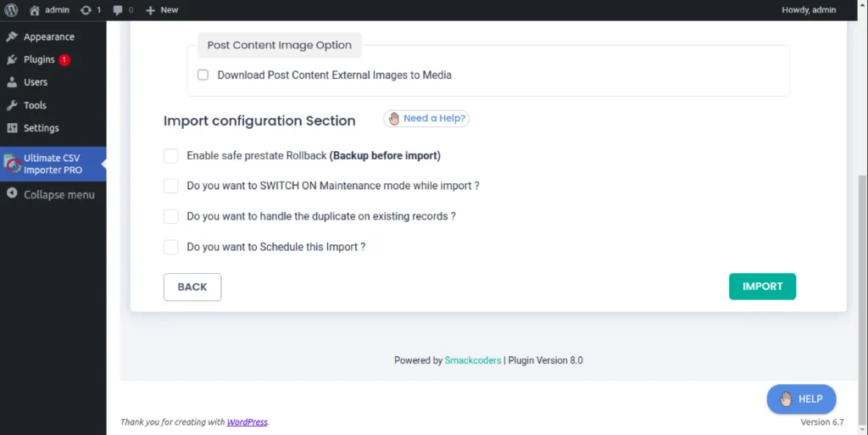Click the Appearance paintbrush icon
Screen dimensions: 868x435
pyautogui.click(x=12, y=37)
